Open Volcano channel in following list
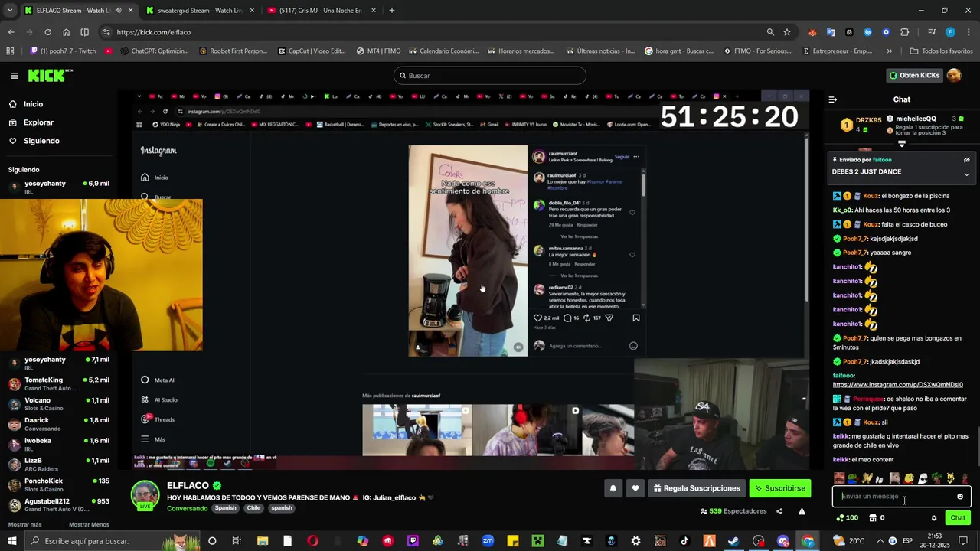The image size is (980, 551). 58,404
